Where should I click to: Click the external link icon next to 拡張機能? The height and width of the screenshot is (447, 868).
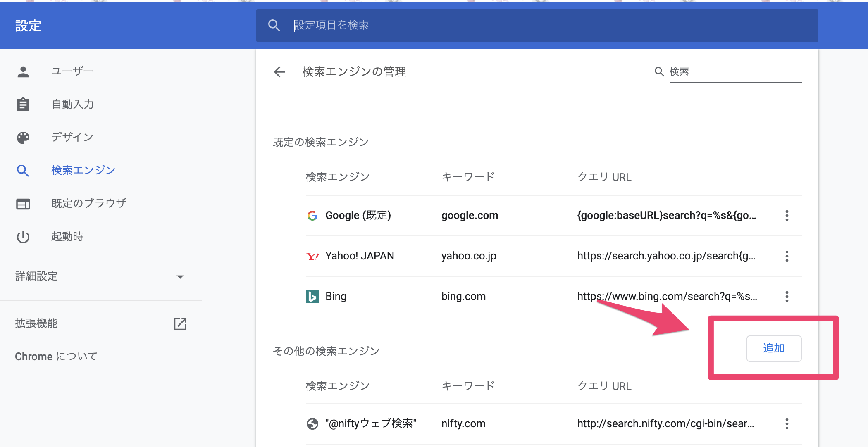(180, 323)
